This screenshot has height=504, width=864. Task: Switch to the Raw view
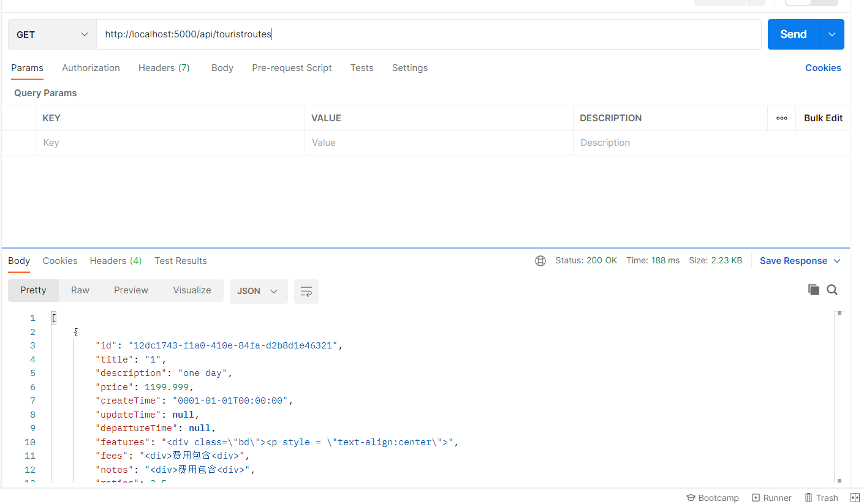pyautogui.click(x=80, y=290)
